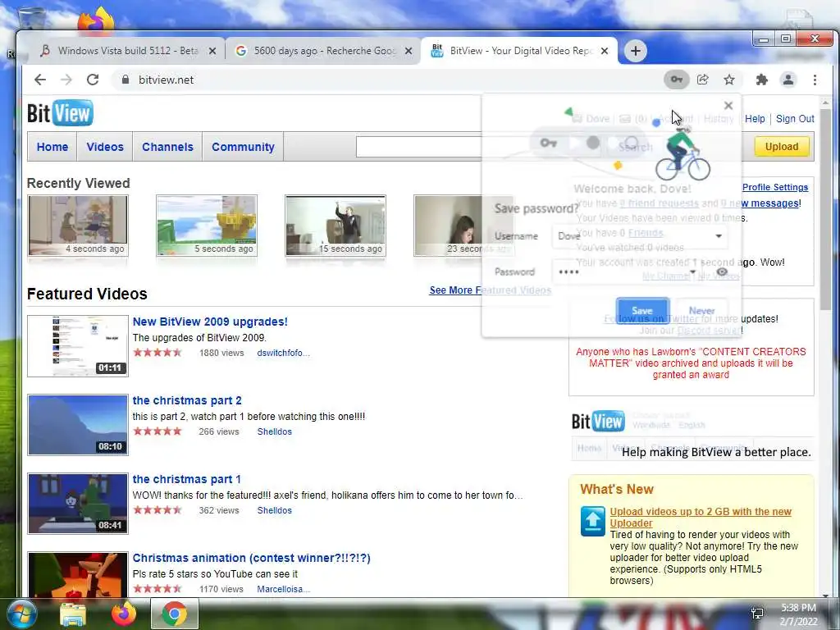Click the Chrome taskbar button

175,614
